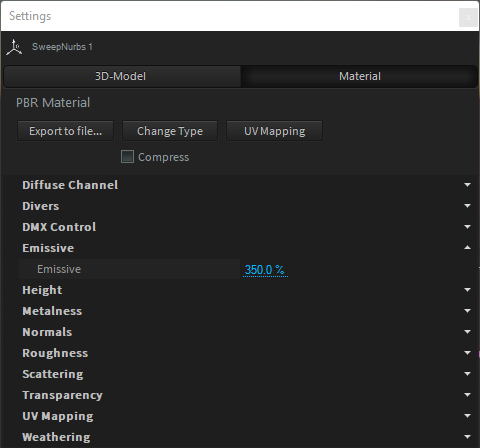Expand the Normals section arrow
480x448 pixels.
tap(467, 332)
